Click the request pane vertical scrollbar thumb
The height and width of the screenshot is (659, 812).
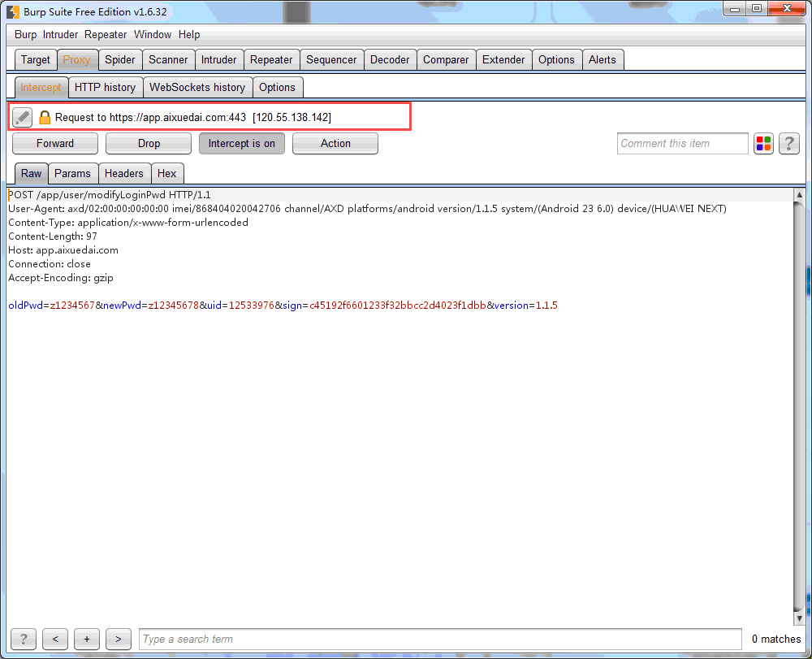(x=799, y=406)
